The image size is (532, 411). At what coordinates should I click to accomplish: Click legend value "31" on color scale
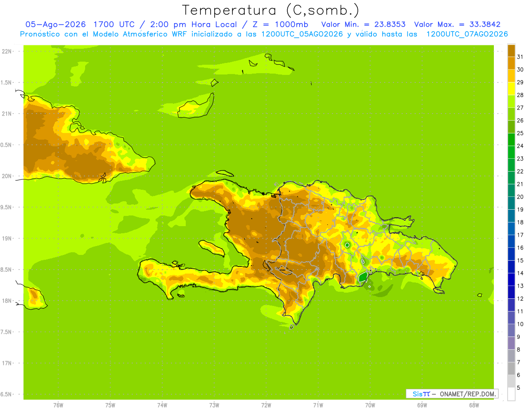(520, 57)
